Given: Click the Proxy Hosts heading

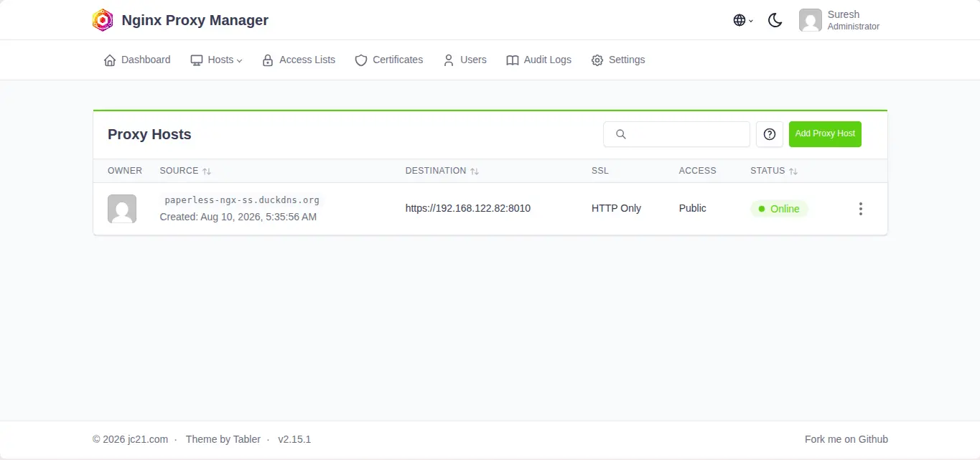Looking at the screenshot, I should [149, 134].
